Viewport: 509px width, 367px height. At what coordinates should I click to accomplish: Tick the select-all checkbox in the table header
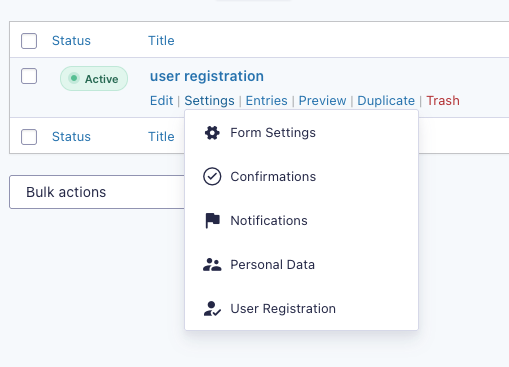pyautogui.click(x=29, y=41)
